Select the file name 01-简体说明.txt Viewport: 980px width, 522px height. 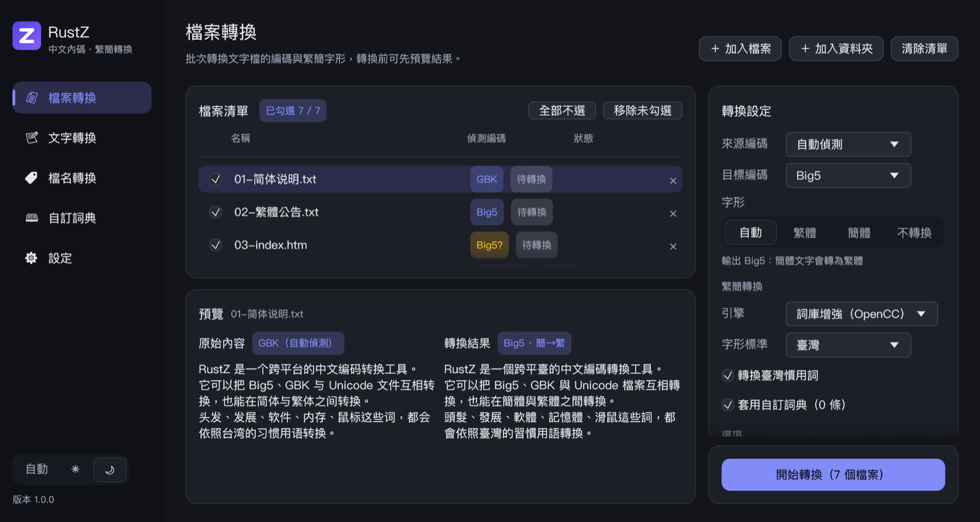point(275,180)
